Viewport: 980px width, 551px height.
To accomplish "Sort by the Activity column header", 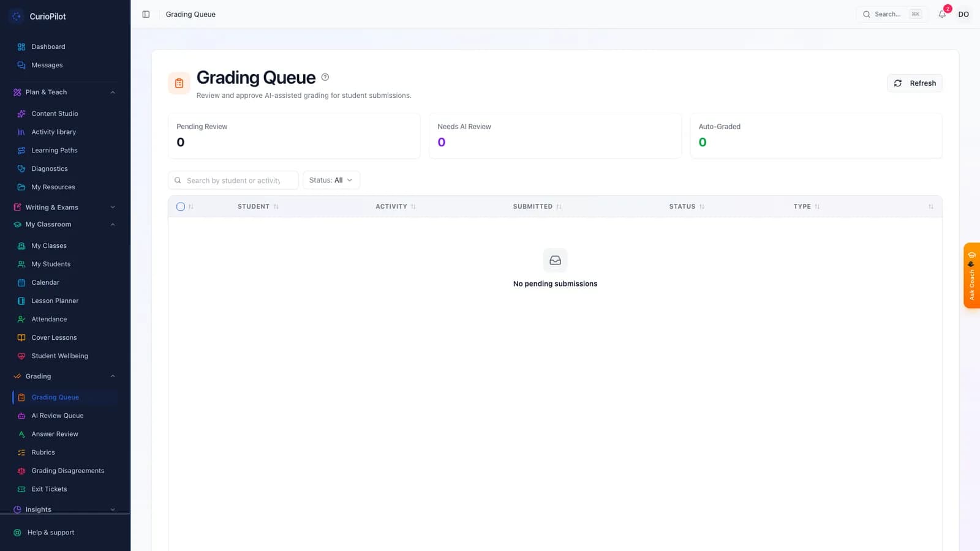I will click(x=396, y=206).
